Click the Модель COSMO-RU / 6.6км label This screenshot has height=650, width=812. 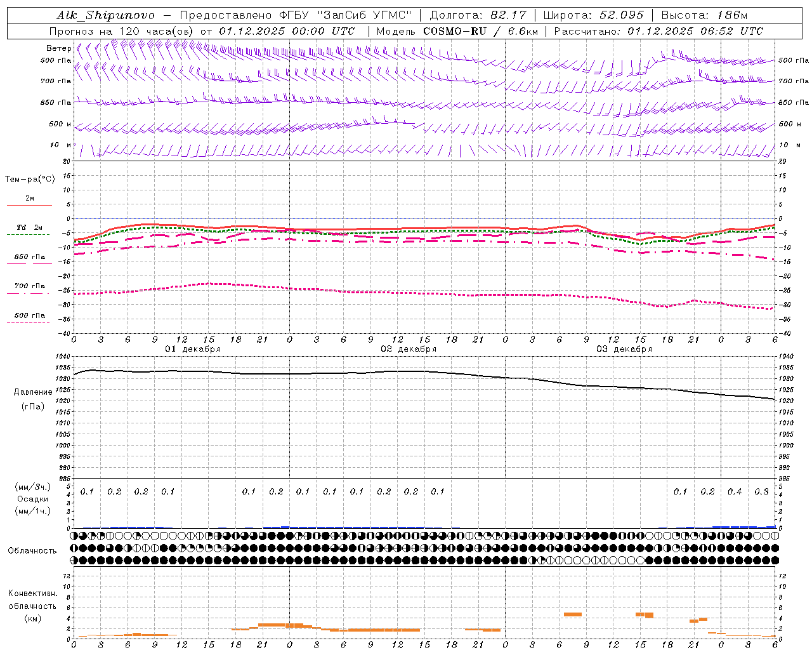(x=457, y=31)
